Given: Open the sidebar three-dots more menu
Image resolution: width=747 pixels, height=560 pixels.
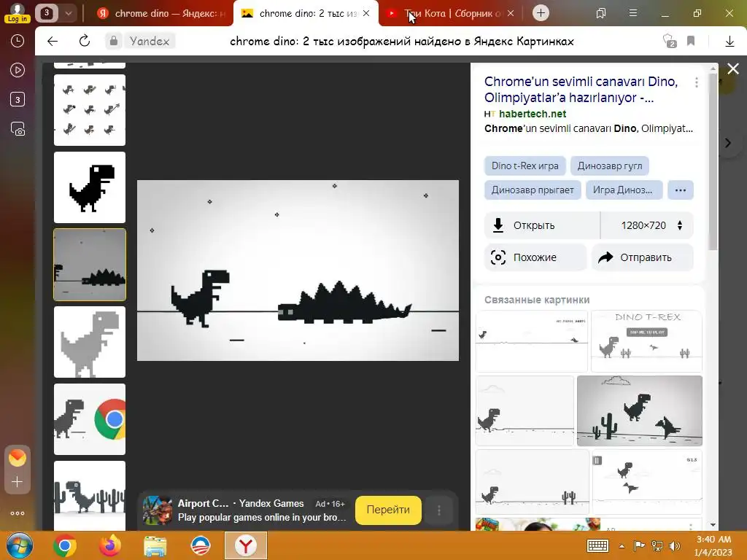Looking at the screenshot, I should pos(18,513).
